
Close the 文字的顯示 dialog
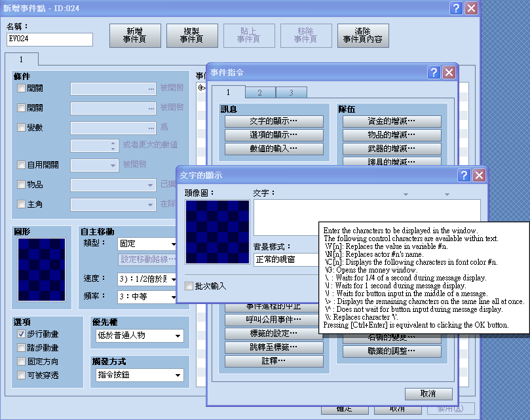[479, 175]
